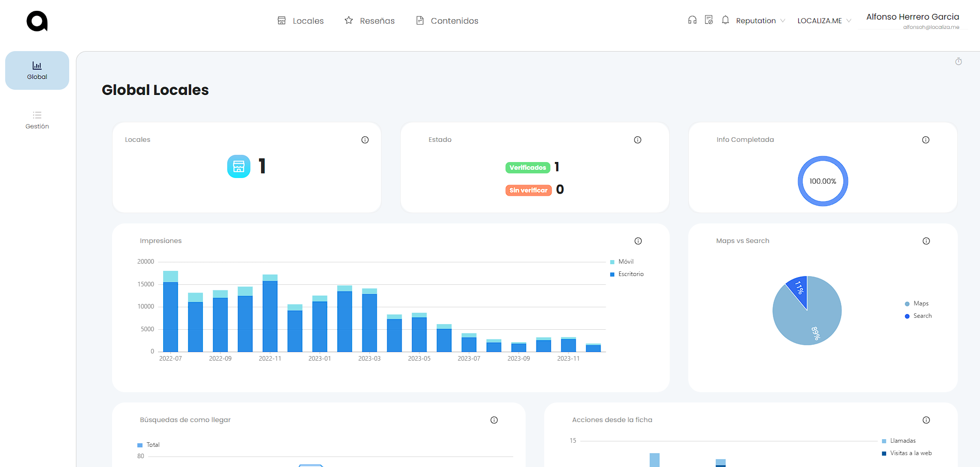
Task: Click the 2023-03 bar in Impresiones
Action: [x=370, y=320]
